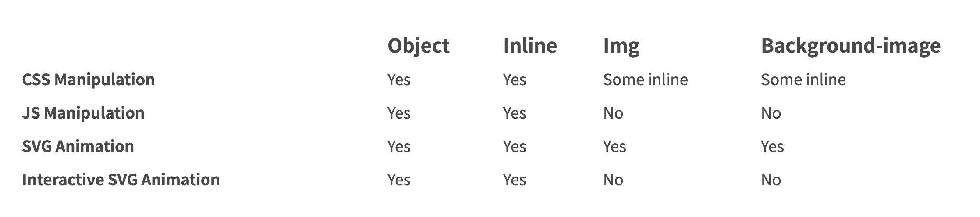The height and width of the screenshot is (217, 980).
Task: Click the JS Manipulation row label
Action: 83,113
